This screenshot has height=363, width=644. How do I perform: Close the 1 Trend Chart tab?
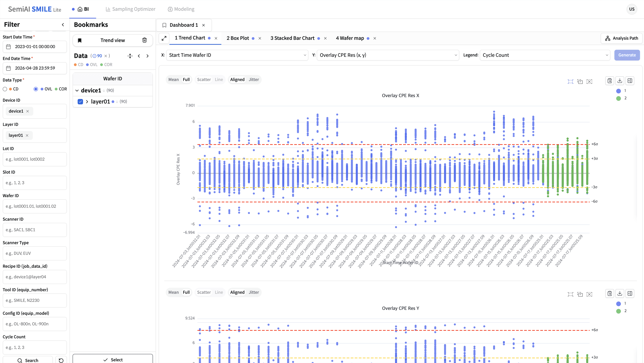tap(216, 38)
